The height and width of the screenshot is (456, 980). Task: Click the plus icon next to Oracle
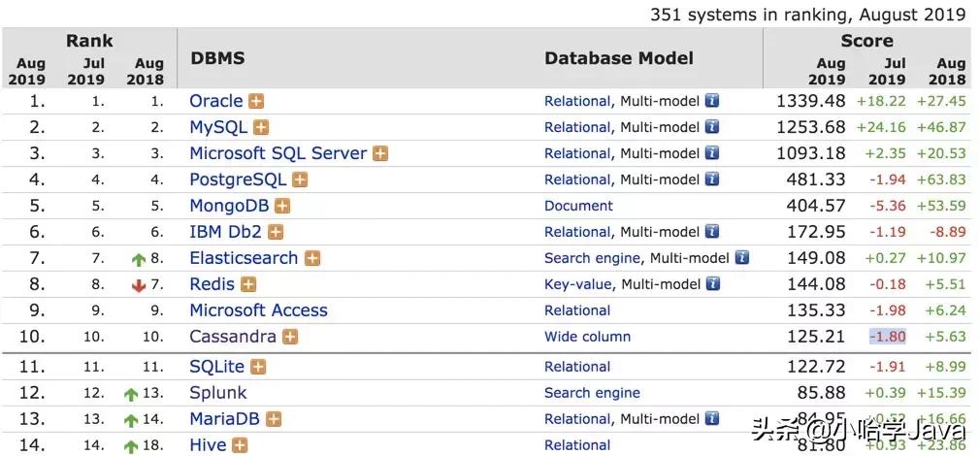click(256, 101)
